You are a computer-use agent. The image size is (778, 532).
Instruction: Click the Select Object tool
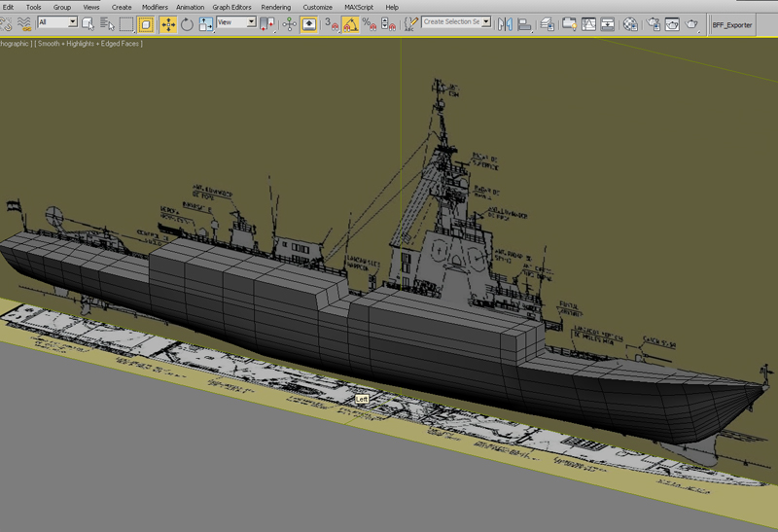click(88, 24)
